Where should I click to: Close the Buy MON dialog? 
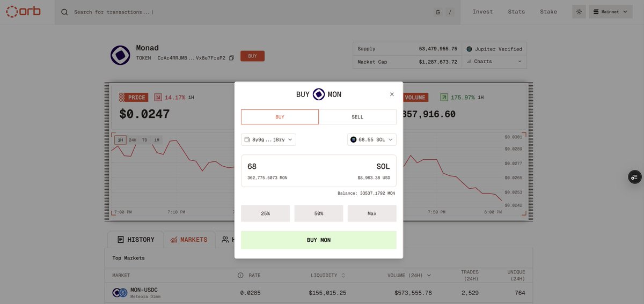(x=392, y=94)
